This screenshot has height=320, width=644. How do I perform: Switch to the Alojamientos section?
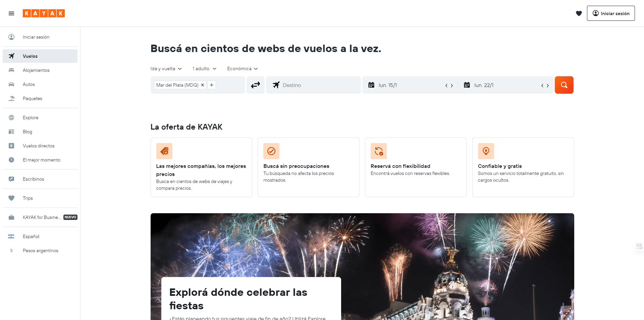point(36,70)
